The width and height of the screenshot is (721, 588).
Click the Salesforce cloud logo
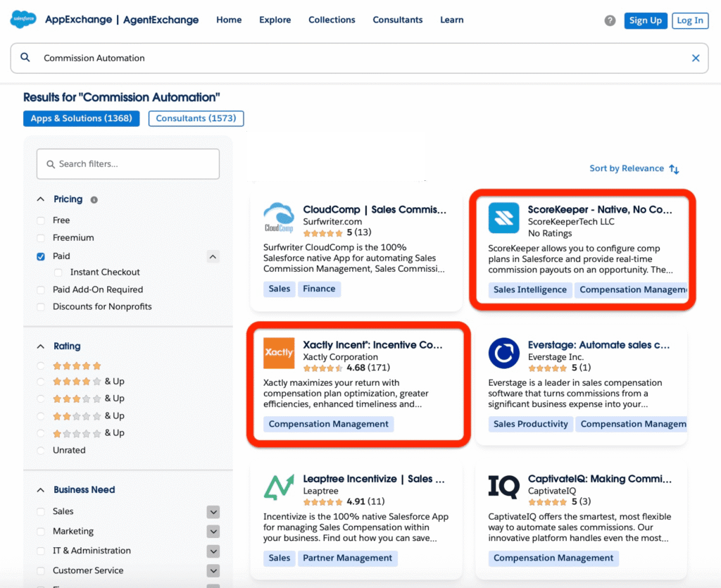pyautogui.click(x=22, y=19)
